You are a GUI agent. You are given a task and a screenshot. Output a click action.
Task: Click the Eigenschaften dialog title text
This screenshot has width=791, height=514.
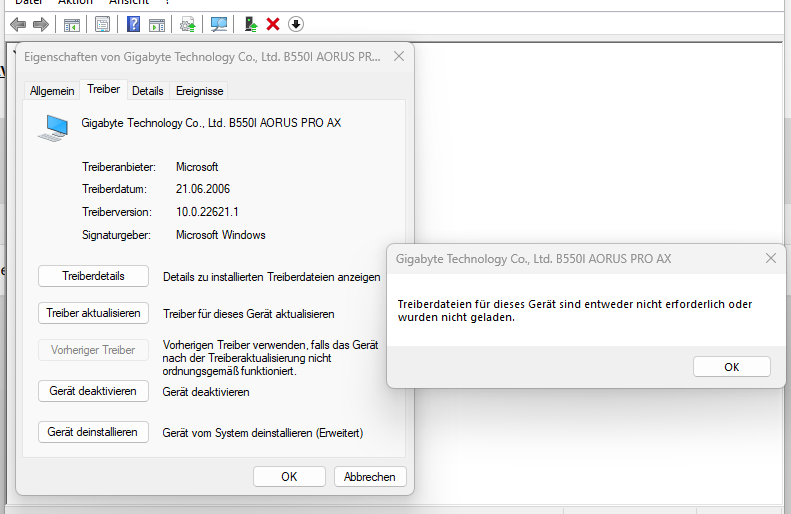[x=202, y=57]
